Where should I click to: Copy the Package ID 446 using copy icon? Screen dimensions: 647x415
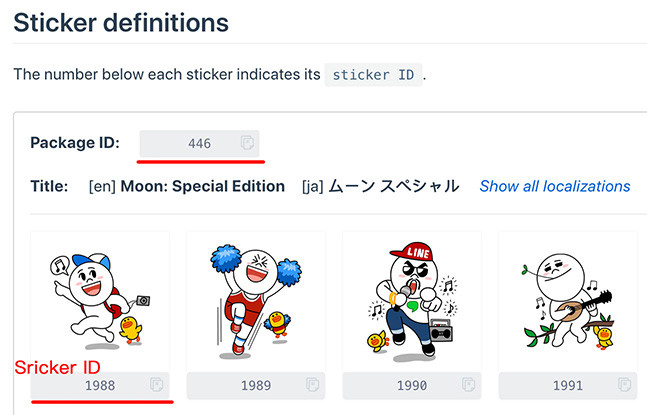click(247, 144)
